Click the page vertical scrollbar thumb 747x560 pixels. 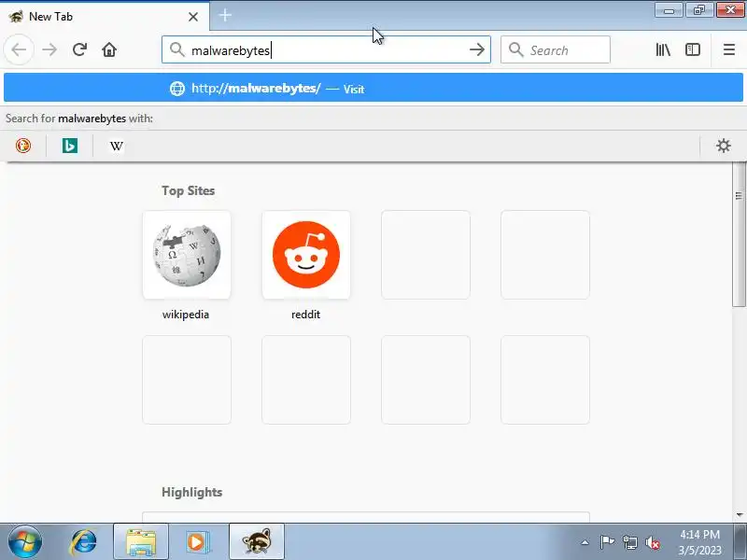click(739, 234)
